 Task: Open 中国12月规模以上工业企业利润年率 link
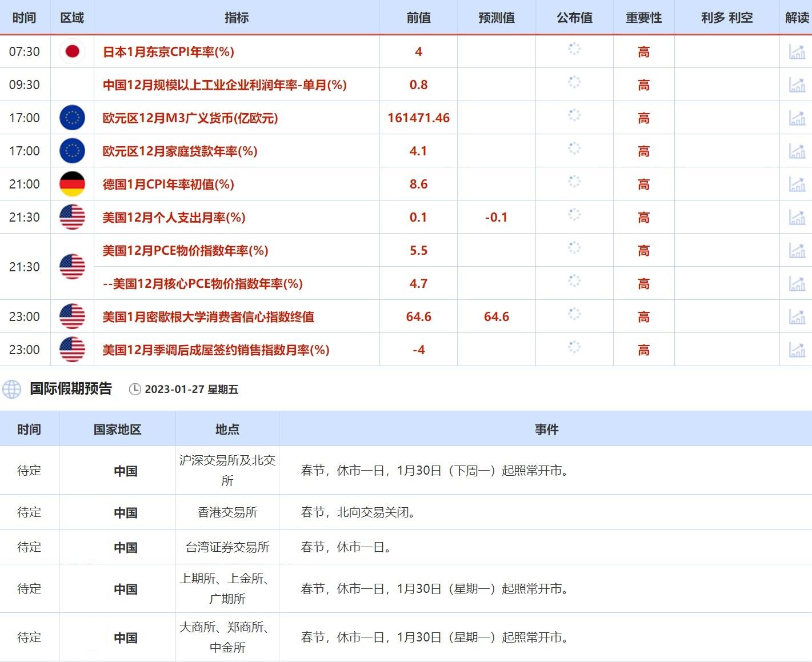pos(225,85)
